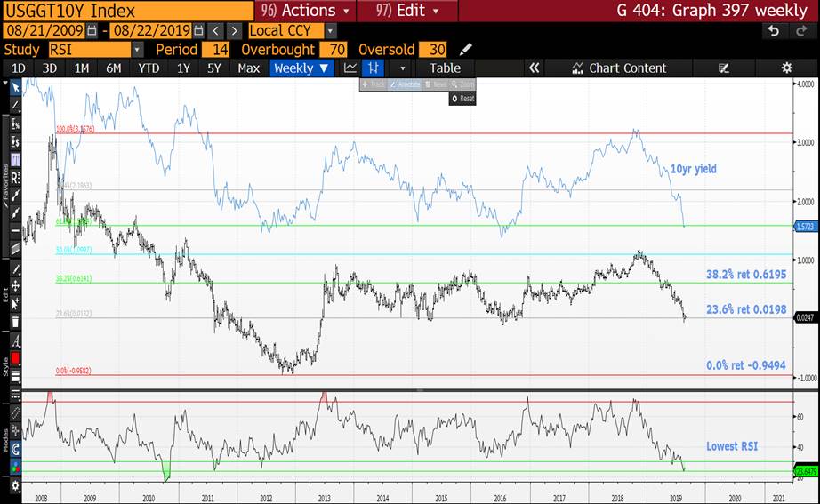The height and width of the screenshot is (504, 820).
Task: Expand the Study RSI dropdown
Action: click(137, 49)
